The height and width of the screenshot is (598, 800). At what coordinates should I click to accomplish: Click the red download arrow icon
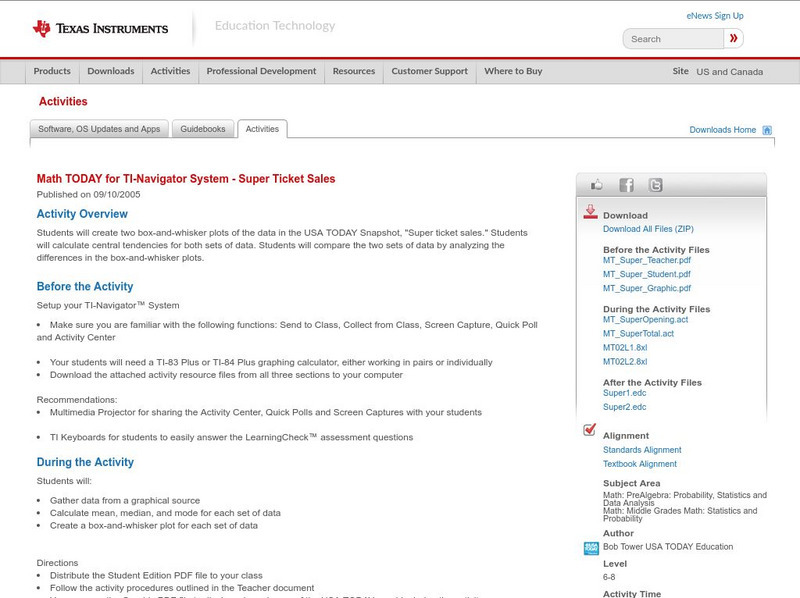(x=590, y=212)
